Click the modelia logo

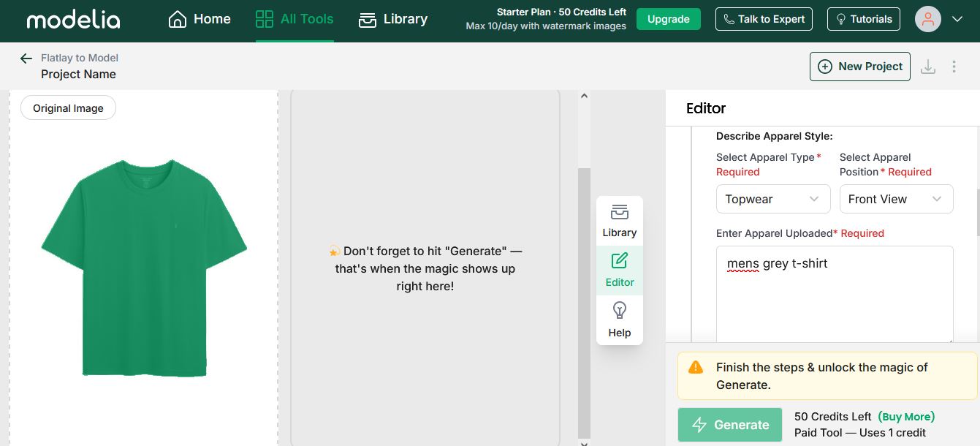coord(73,20)
